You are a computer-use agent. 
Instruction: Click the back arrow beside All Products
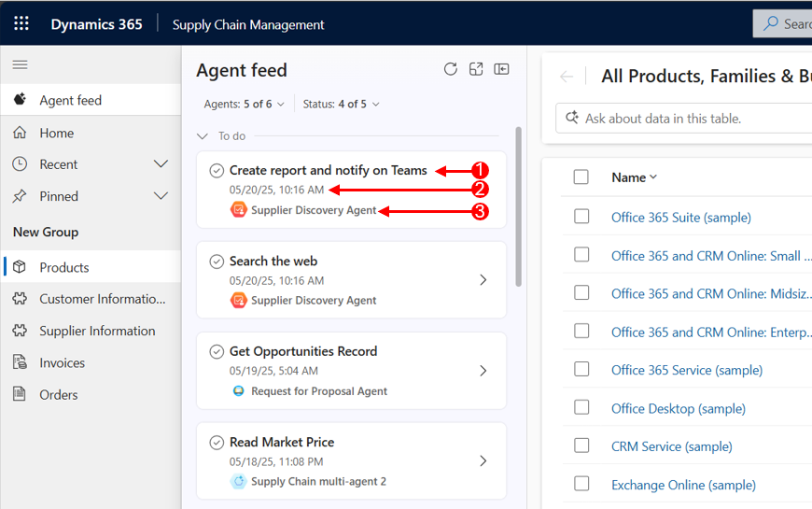coord(567,77)
